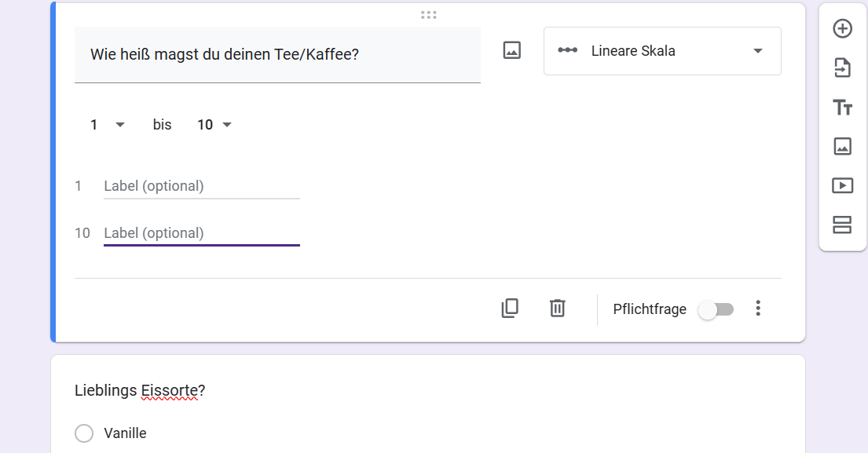Add a video from the sidebar

842,185
